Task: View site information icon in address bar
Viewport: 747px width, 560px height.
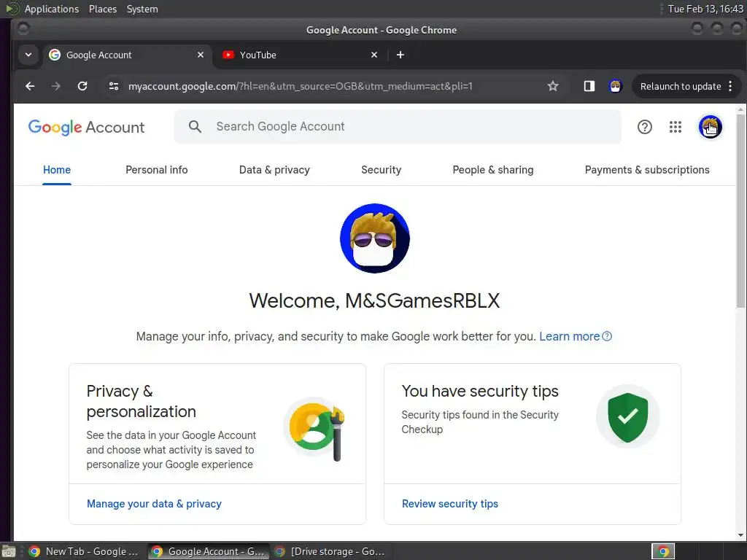Action: [x=114, y=86]
